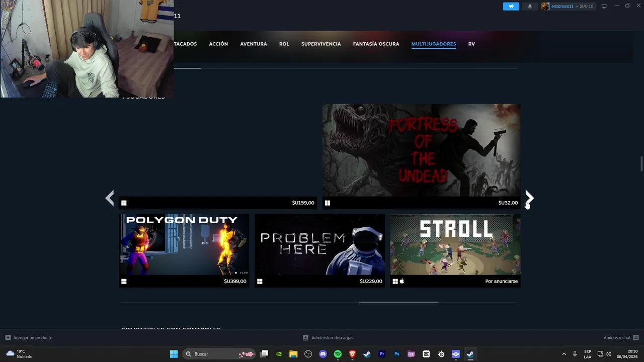The width and height of the screenshot is (644, 362).
Task: Open Discord from the taskbar
Action: 323,354
